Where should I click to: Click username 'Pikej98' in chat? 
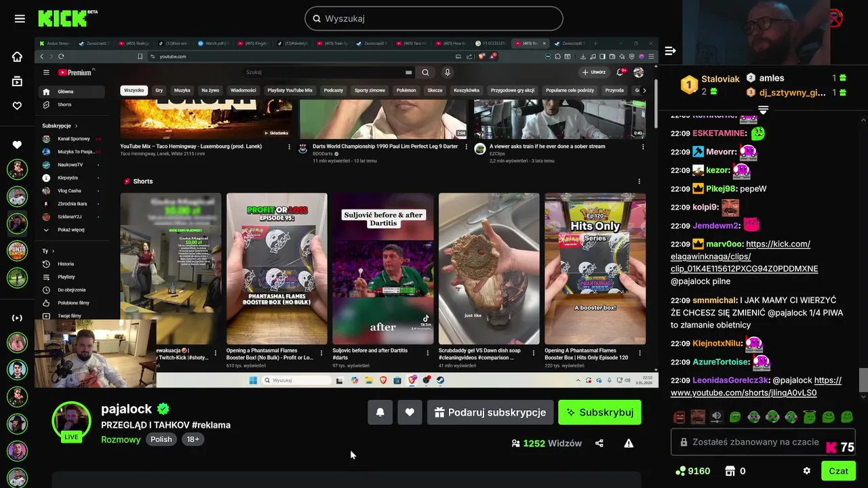tap(724, 188)
